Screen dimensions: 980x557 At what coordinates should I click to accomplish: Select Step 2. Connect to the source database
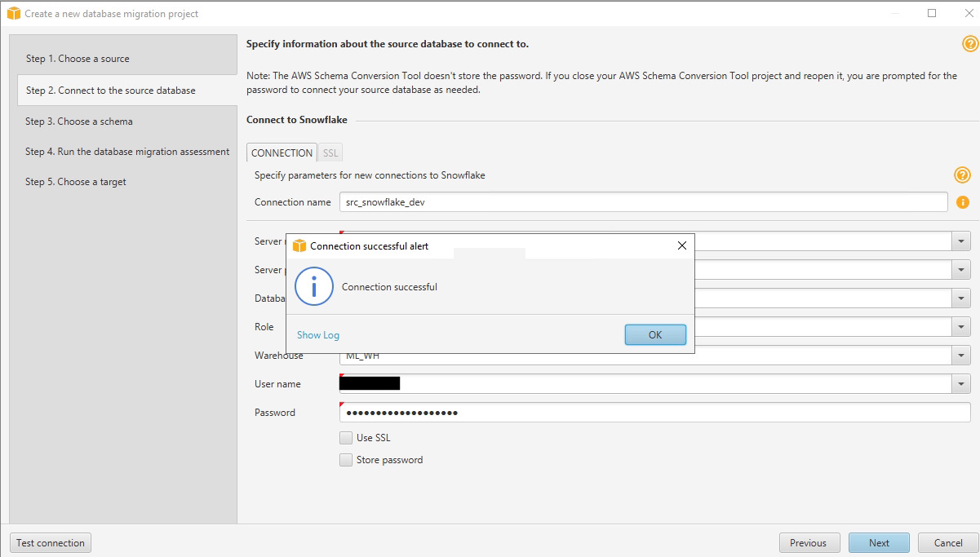(127, 91)
